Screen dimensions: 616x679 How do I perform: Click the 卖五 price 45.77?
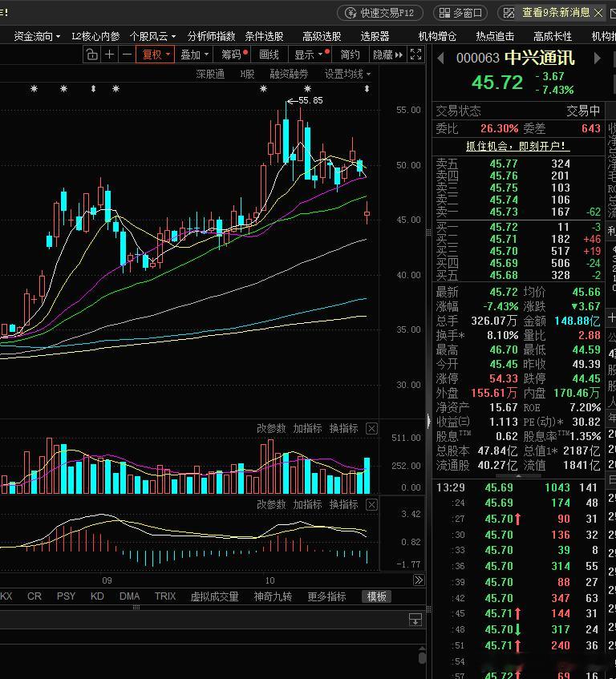pos(504,164)
